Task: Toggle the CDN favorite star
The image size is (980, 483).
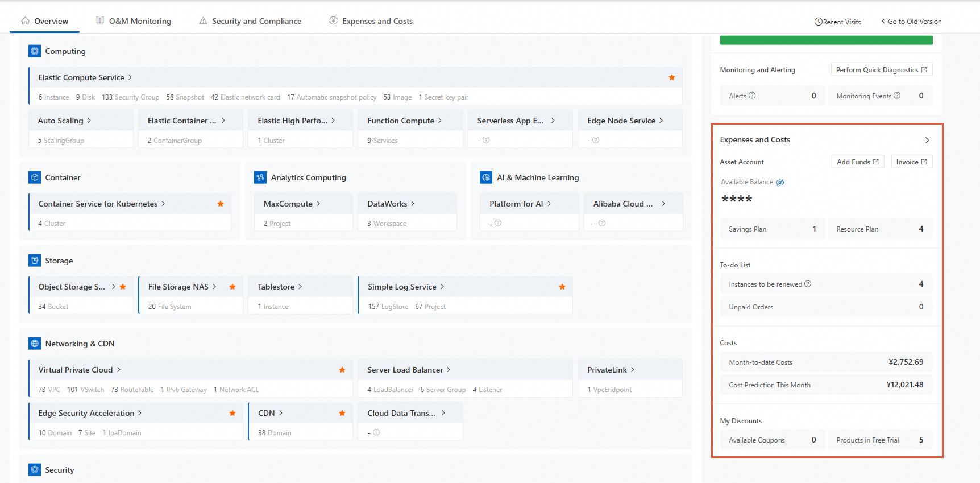Action: pyautogui.click(x=342, y=413)
